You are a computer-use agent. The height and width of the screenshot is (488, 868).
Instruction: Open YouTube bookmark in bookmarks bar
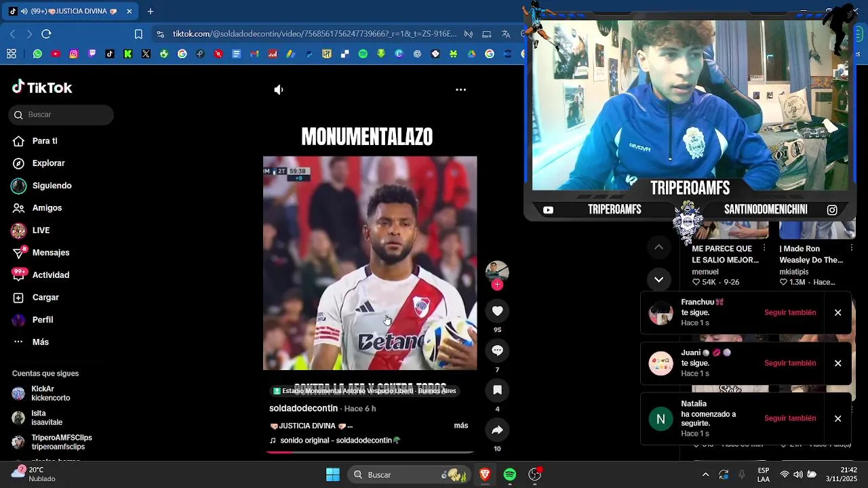(x=56, y=54)
